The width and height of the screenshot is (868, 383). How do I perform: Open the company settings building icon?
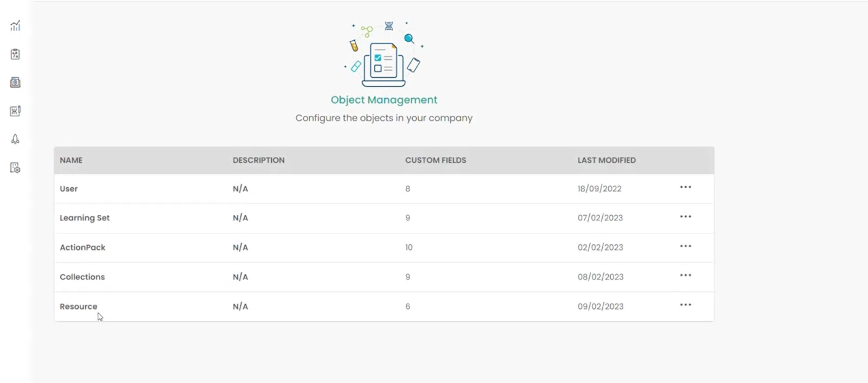tap(15, 168)
